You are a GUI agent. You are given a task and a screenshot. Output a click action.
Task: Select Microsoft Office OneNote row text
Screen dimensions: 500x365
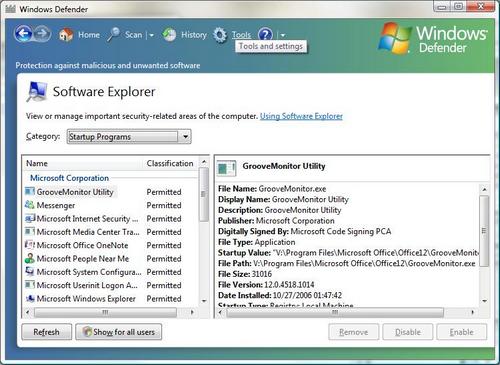(x=82, y=245)
